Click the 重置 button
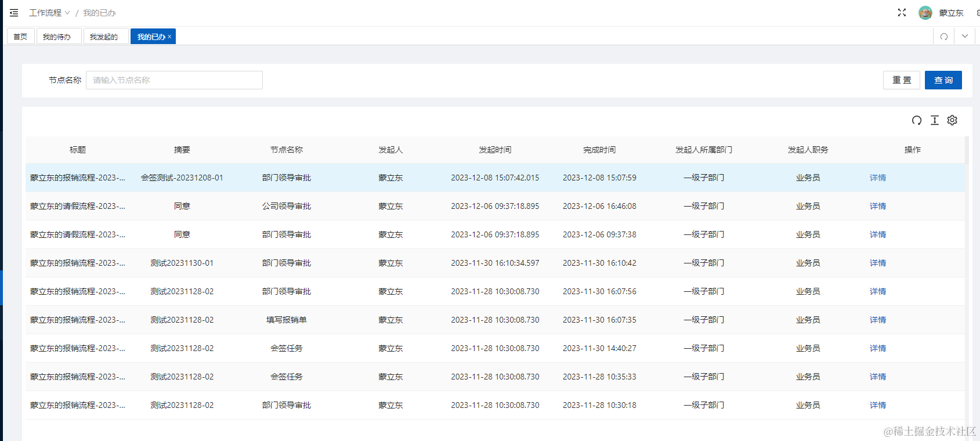Screen dimensions: 980x441 [x=902, y=80]
